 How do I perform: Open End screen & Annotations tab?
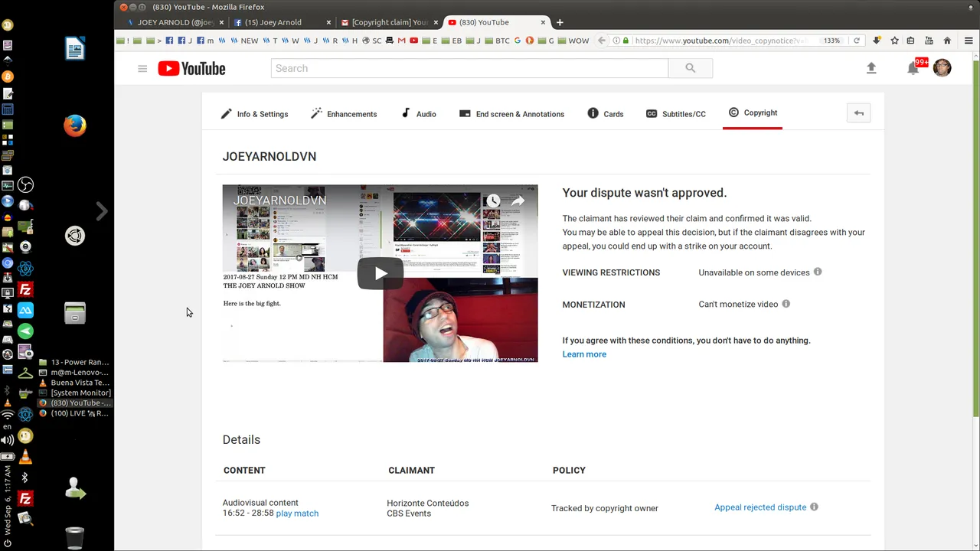(x=511, y=113)
